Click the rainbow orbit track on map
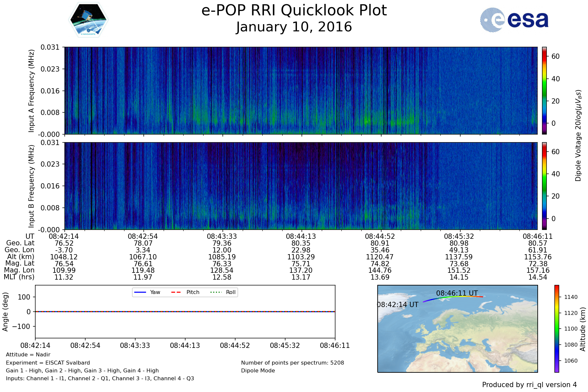Viewport: 588px width, 392px height. 454,297
